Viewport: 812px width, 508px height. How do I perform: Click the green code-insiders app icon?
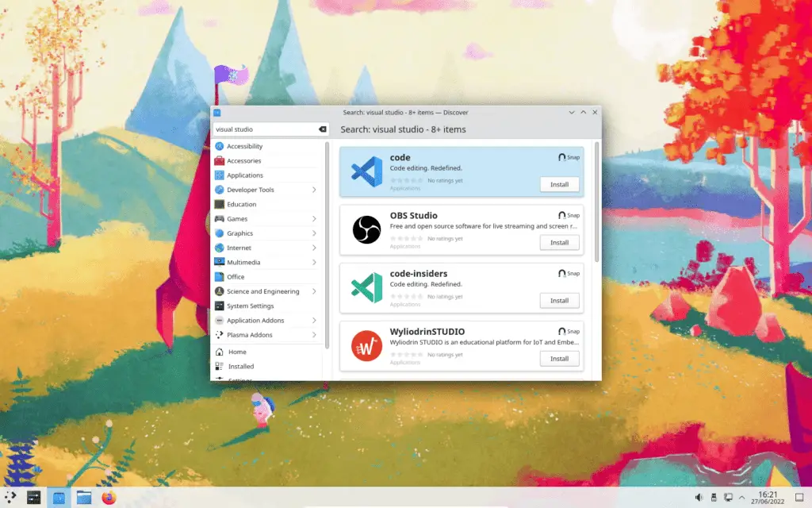click(x=366, y=287)
